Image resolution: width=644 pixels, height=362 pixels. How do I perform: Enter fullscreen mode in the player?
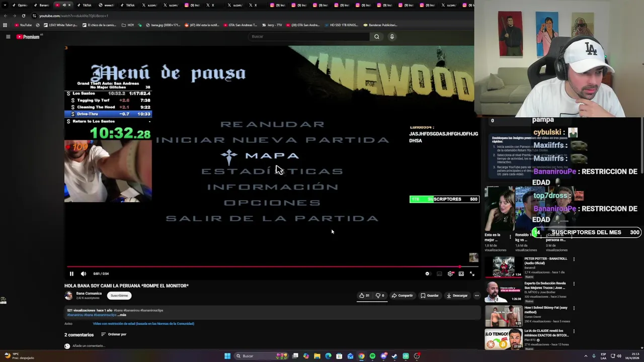(x=472, y=274)
